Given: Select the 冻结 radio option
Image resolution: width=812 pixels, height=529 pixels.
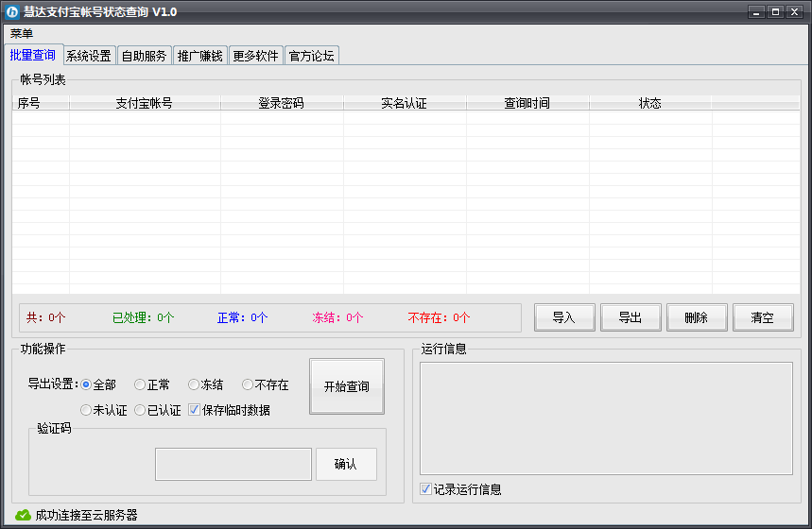Looking at the screenshot, I should click(194, 384).
